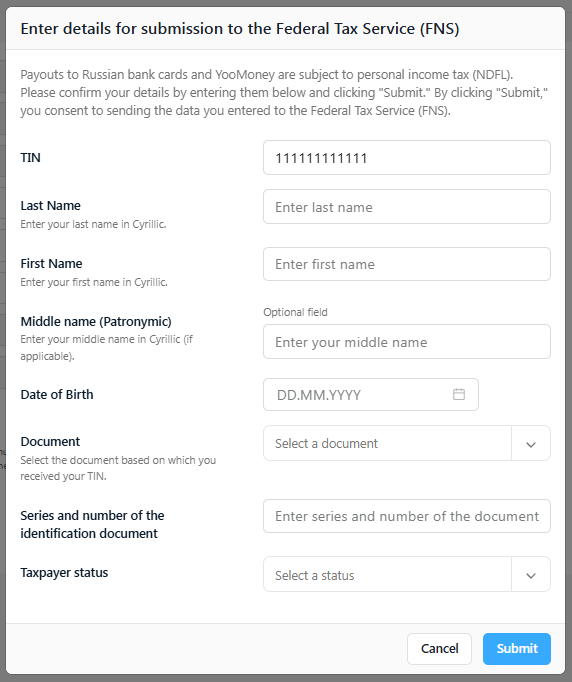Expand the Taxpayer status dropdown chevron

(531, 575)
